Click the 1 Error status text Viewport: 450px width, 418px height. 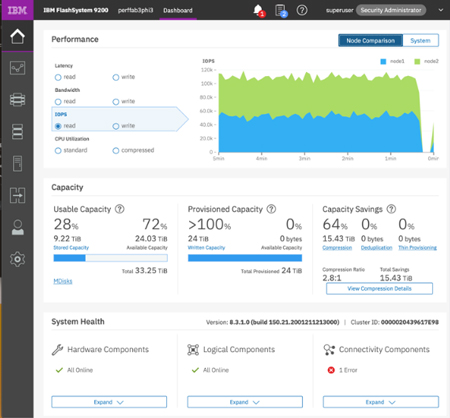point(348,370)
